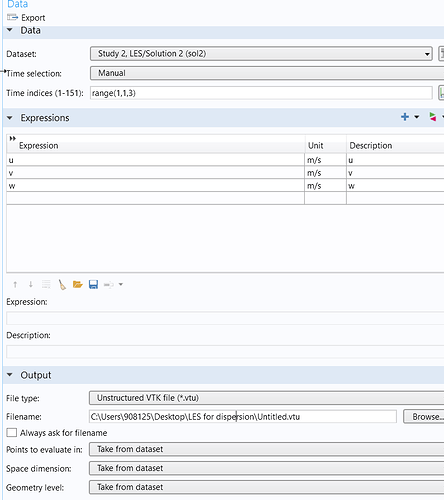Collapse the Output section
The width and height of the screenshot is (444, 500).
point(10,375)
